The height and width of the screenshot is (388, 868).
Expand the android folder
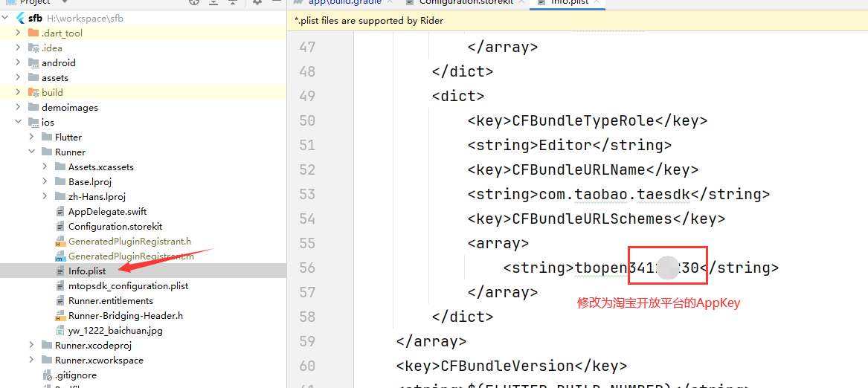coord(18,63)
